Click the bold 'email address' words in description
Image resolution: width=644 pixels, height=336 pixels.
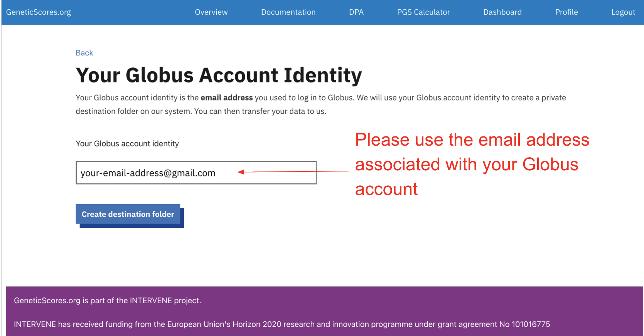point(226,98)
